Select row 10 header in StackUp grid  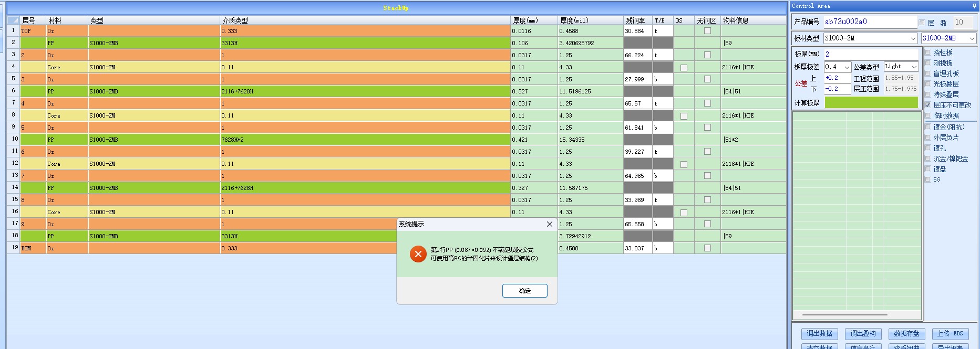point(13,139)
